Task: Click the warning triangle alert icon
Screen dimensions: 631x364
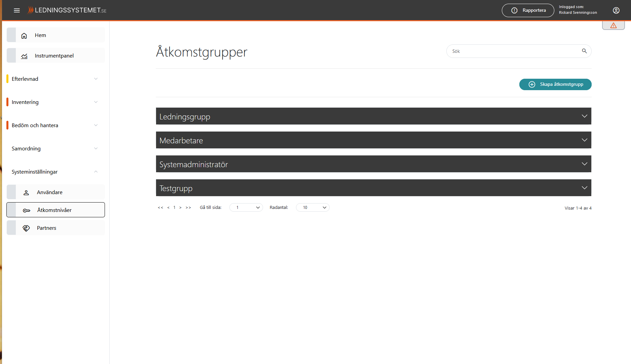Action: [x=613, y=26]
